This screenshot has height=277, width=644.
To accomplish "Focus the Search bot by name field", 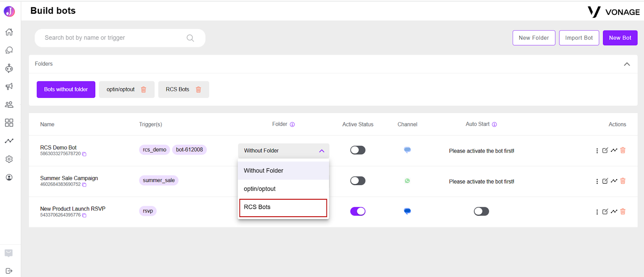I will pos(120,38).
